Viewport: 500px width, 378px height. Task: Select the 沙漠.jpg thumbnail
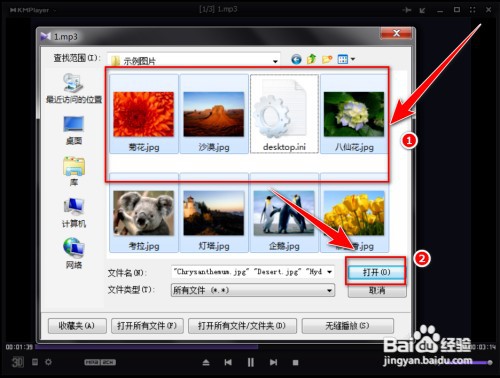tap(214, 114)
